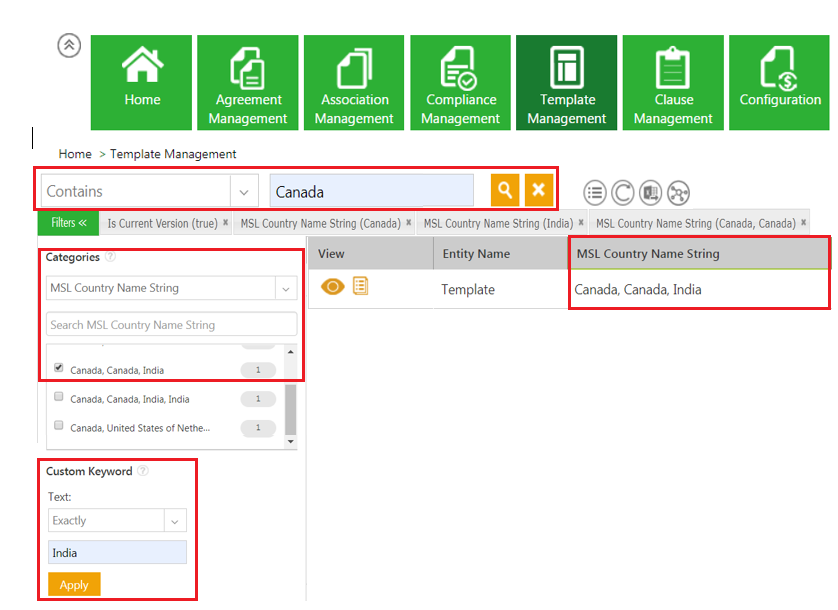Image resolution: width=838 pixels, height=610 pixels.
Task: Open Association Management tile
Action: pyautogui.click(x=354, y=82)
